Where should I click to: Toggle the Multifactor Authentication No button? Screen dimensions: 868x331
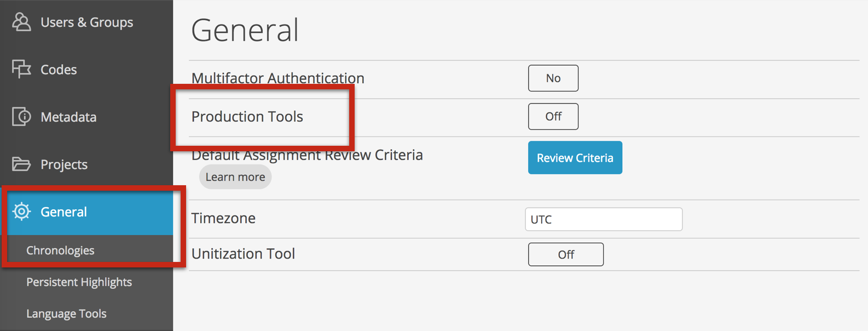[553, 78]
